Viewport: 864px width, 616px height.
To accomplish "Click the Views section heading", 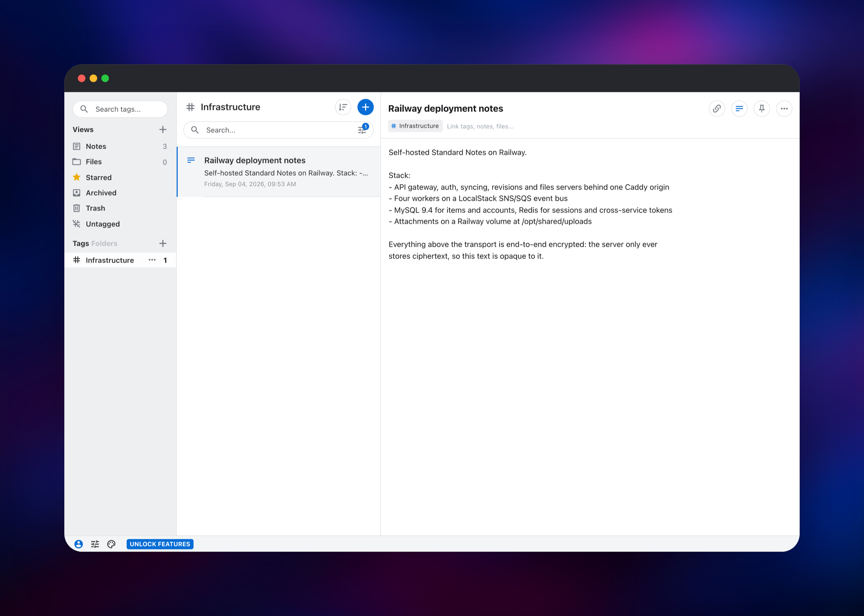I will coord(83,130).
